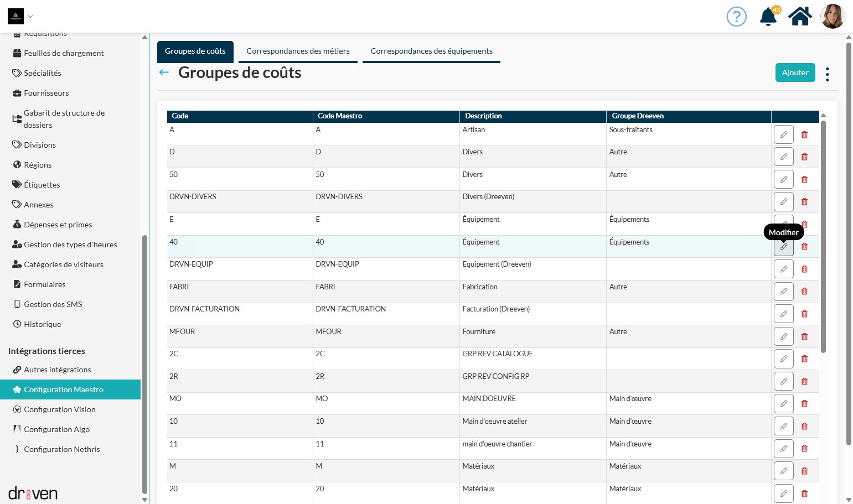
Task: Open Divisions in sidebar
Action: pyautogui.click(x=70, y=145)
